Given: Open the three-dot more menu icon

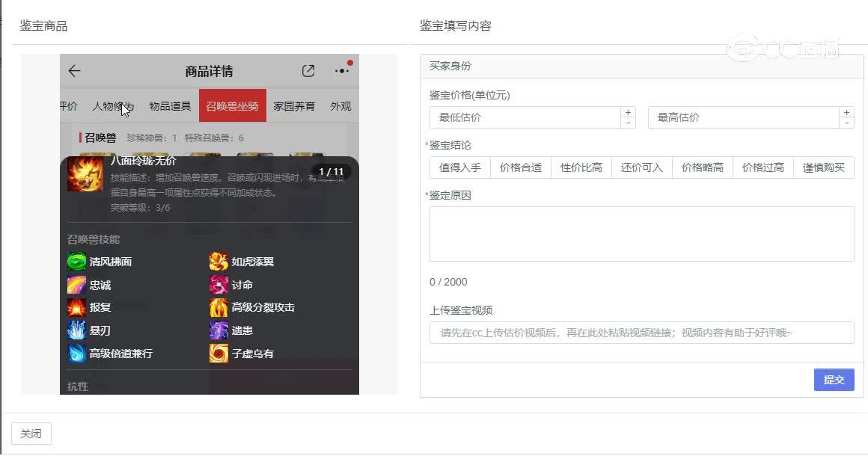Looking at the screenshot, I should click(x=342, y=70).
